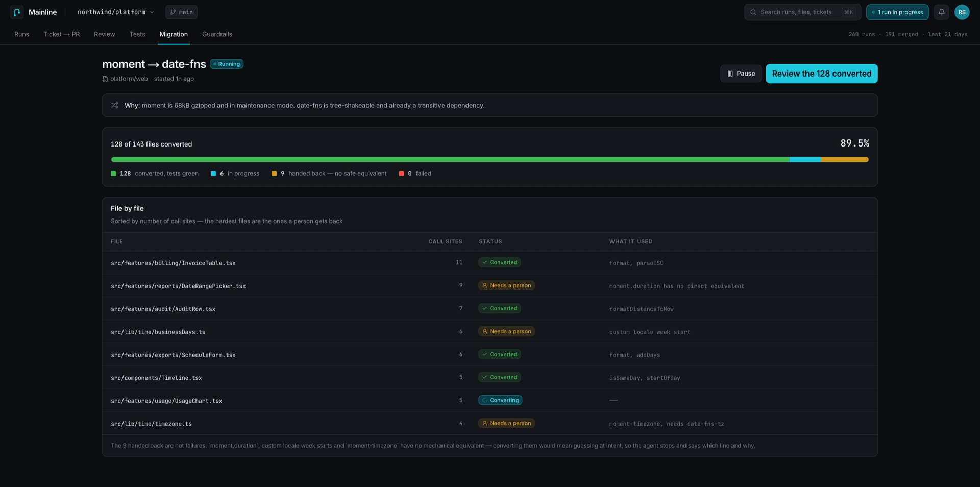Pause the running migration
This screenshot has height=487, width=980.
(x=741, y=74)
